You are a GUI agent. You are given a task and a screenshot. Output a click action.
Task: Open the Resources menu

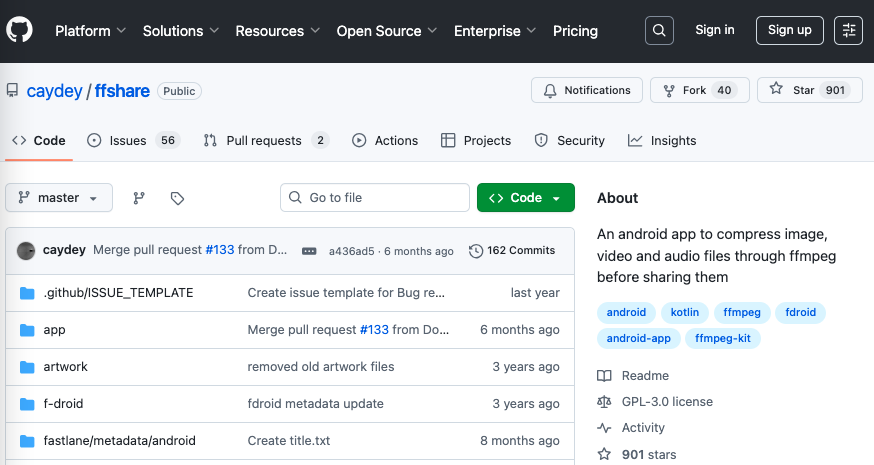pyautogui.click(x=278, y=31)
